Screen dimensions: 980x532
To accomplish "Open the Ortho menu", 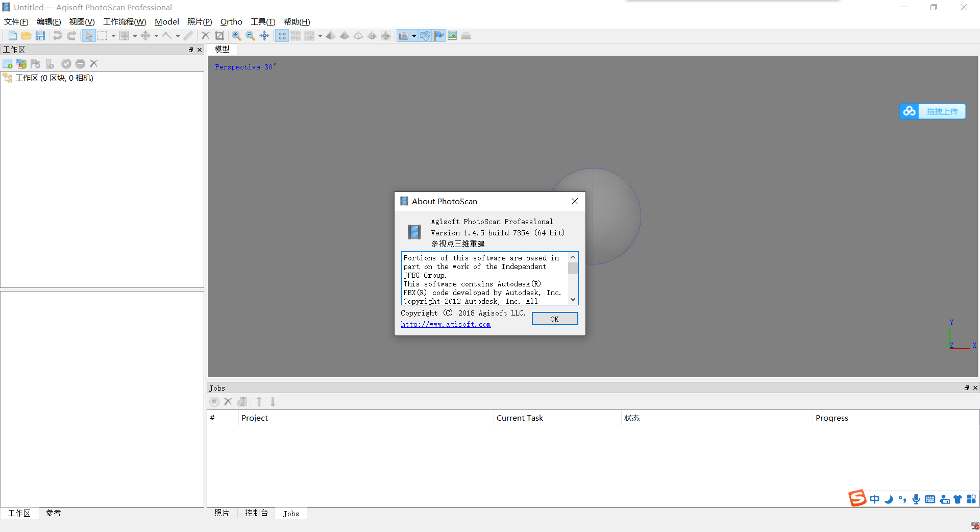I will (x=231, y=21).
